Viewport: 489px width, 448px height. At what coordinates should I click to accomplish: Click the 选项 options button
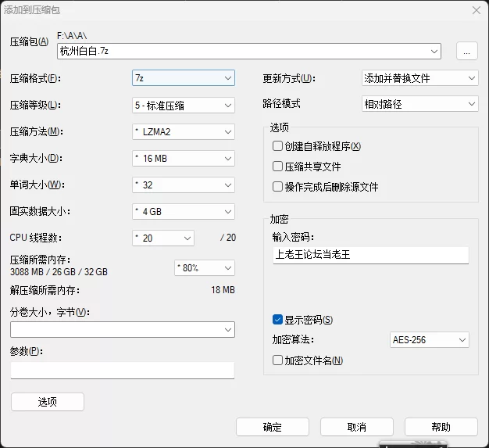(x=48, y=402)
